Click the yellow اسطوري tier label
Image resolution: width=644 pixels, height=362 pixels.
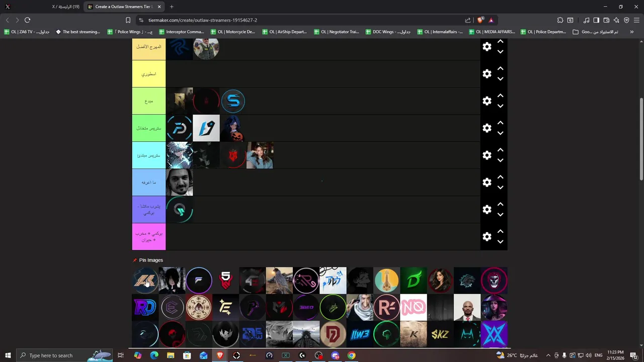[x=149, y=74]
